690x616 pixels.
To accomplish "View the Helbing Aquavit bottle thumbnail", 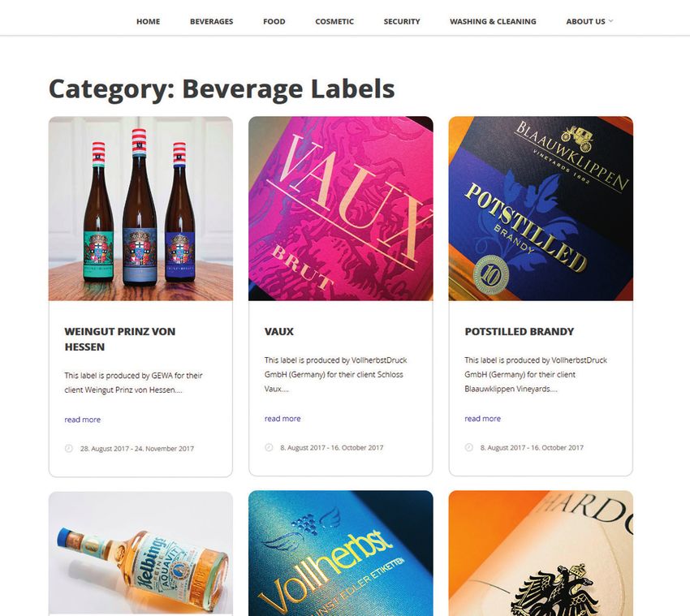I will coord(140,554).
